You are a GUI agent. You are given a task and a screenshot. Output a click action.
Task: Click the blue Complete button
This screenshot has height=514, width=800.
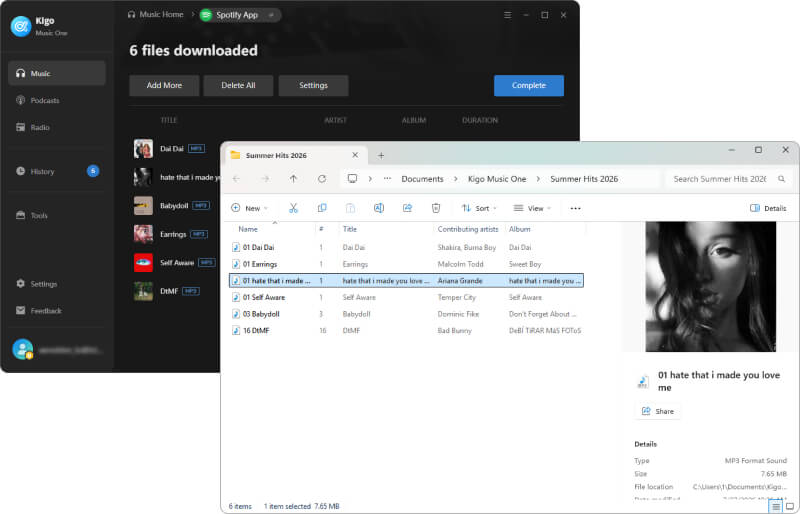click(529, 86)
